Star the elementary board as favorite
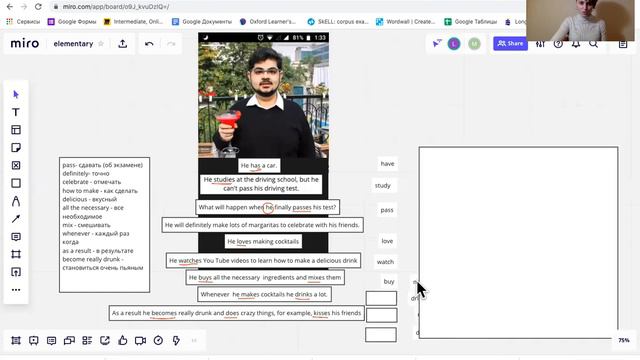Viewport: 640px width, 360px height. pos(101,44)
